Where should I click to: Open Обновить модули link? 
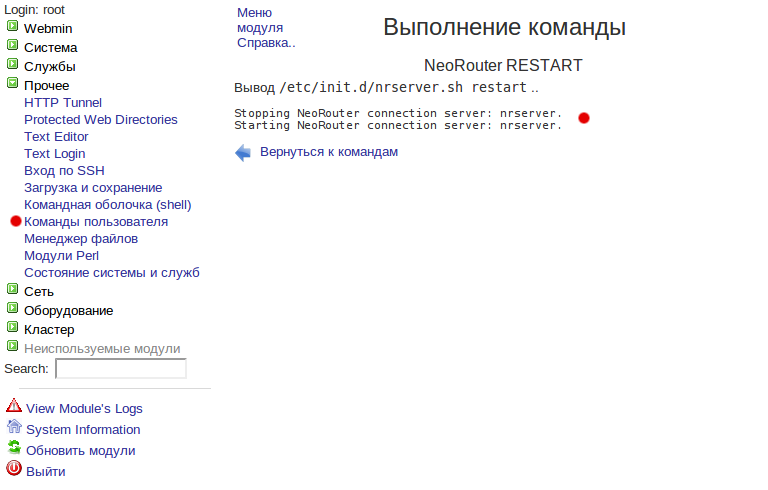[80, 451]
